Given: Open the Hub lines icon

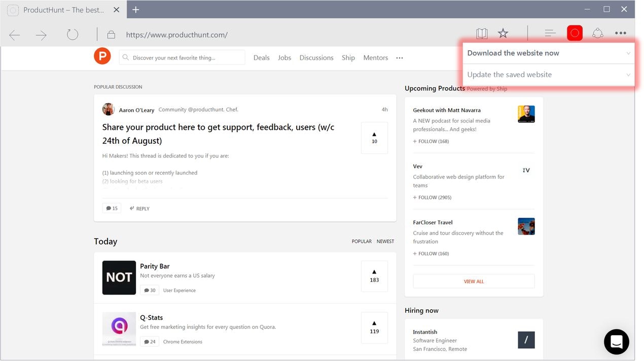Looking at the screenshot, I should tap(550, 34).
